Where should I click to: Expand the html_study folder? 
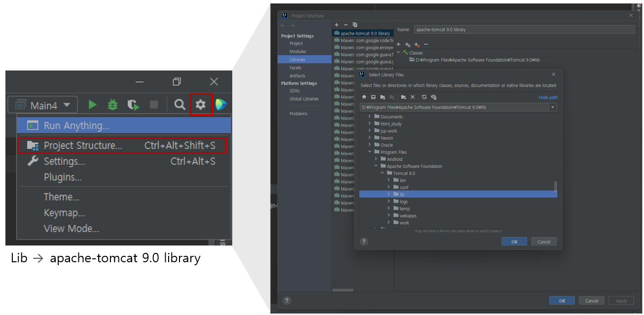370,124
